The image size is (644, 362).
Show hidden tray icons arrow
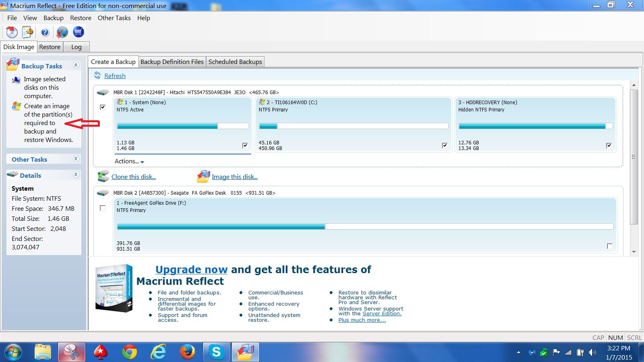click(x=518, y=352)
